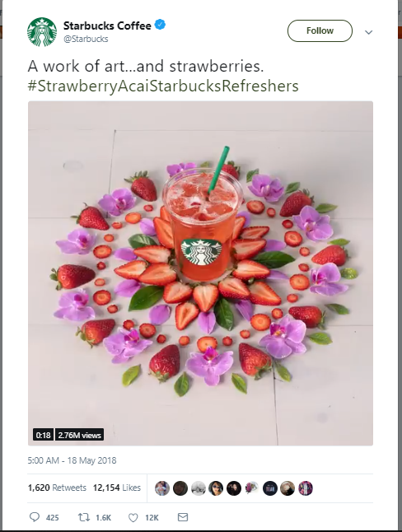Send tweet via envelope message icon
Viewport: 402px width, 532px height.
click(x=183, y=516)
